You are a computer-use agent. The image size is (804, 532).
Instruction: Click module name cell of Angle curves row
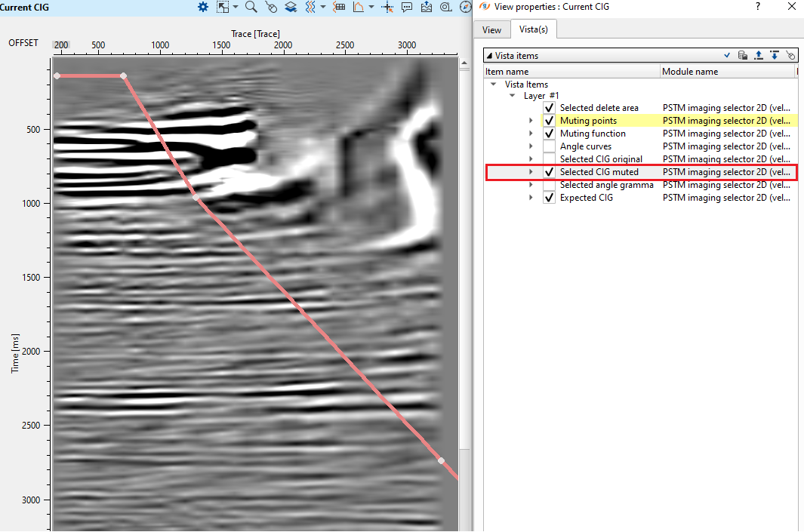point(726,146)
